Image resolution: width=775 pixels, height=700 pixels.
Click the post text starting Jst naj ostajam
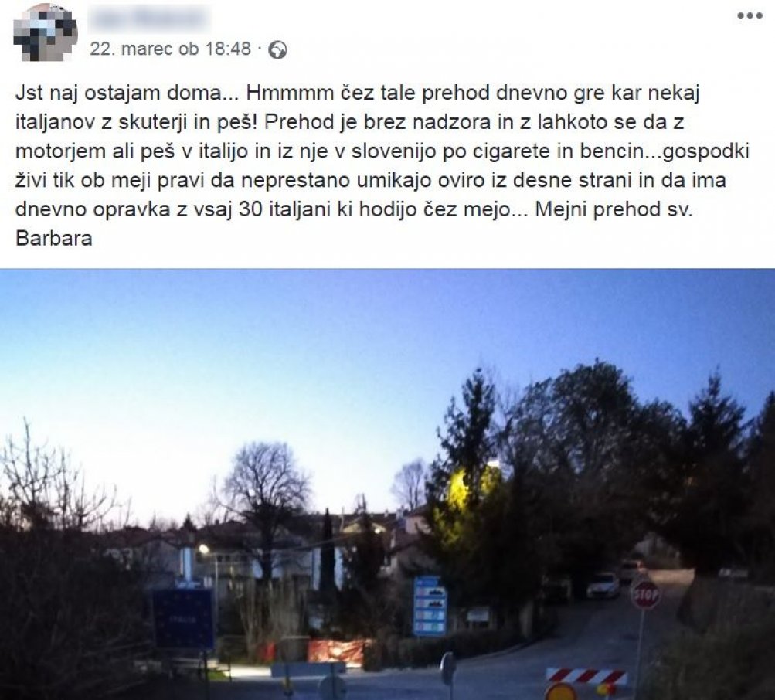pos(383,165)
